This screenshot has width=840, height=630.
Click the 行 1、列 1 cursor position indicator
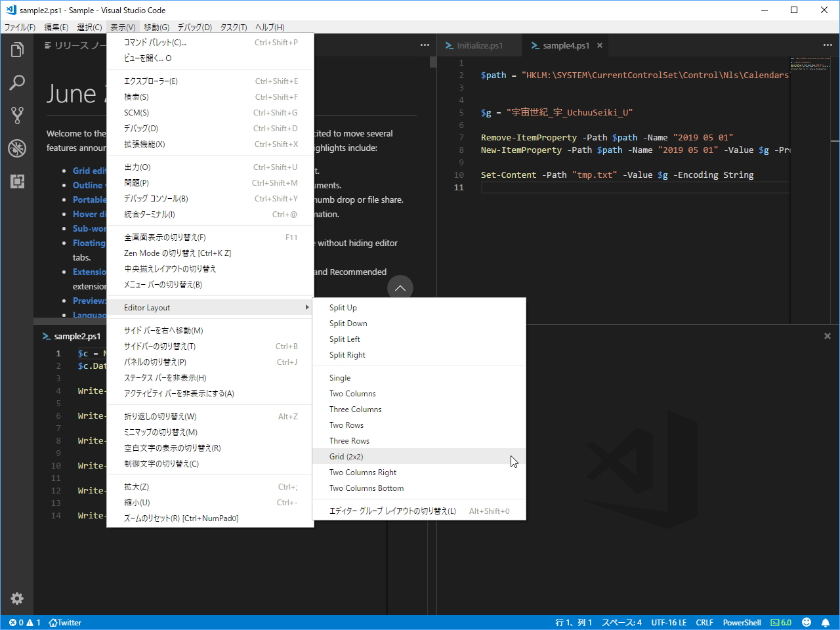click(x=574, y=622)
